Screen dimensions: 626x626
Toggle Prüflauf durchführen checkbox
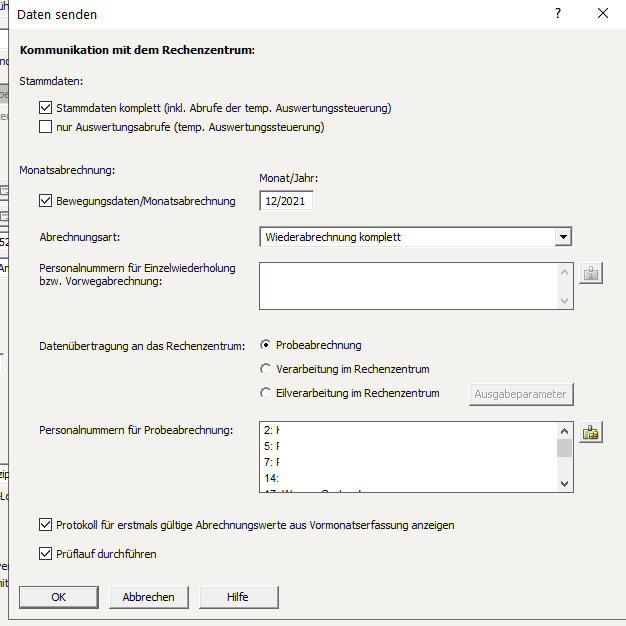(45, 553)
